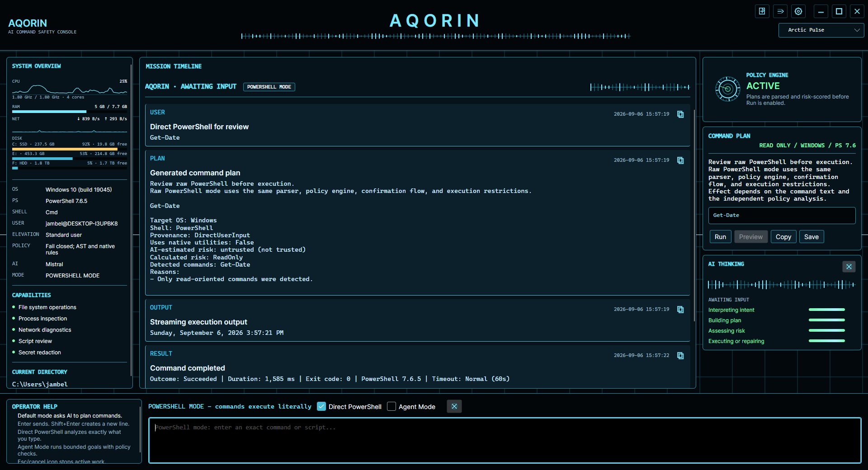Click the OPERATOR HELP heading
Screen dimensions: 868x470
click(35, 407)
